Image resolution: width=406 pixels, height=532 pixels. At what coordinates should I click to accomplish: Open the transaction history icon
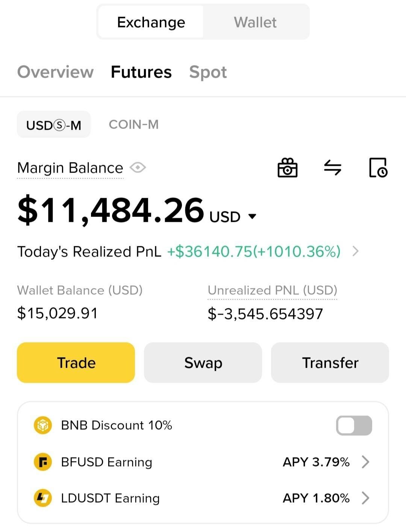click(378, 168)
